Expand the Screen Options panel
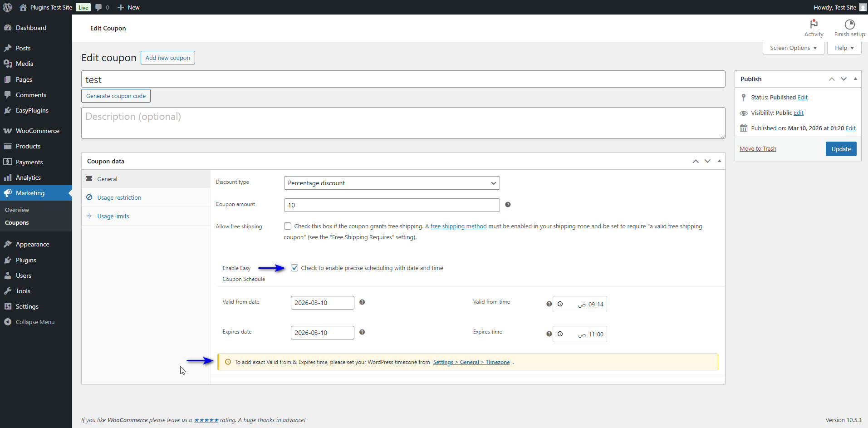This screenshot has height=428, width=868. click(x=793, y=48)
